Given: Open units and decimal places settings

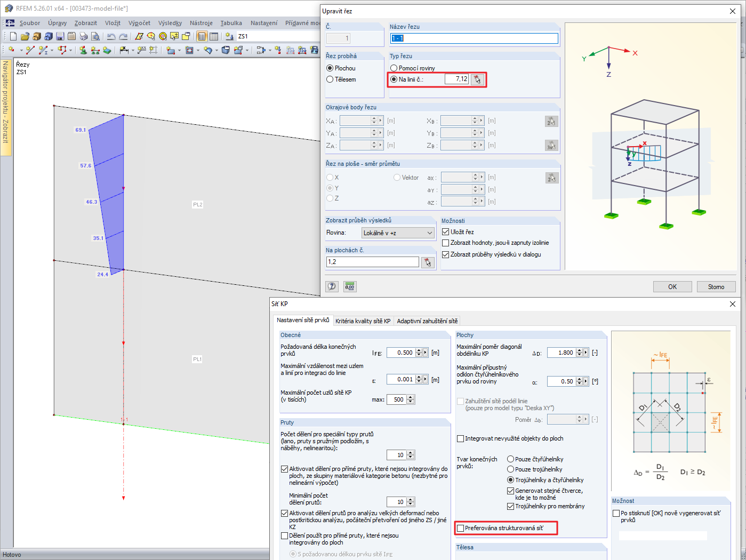Looking at the screenshot, I should pyautogui.click(x=350, y=286).
